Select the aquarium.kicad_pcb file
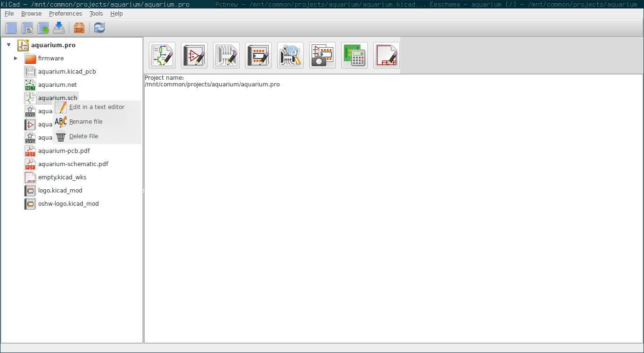This screenshot has height=353, width=644. (67, 72)
